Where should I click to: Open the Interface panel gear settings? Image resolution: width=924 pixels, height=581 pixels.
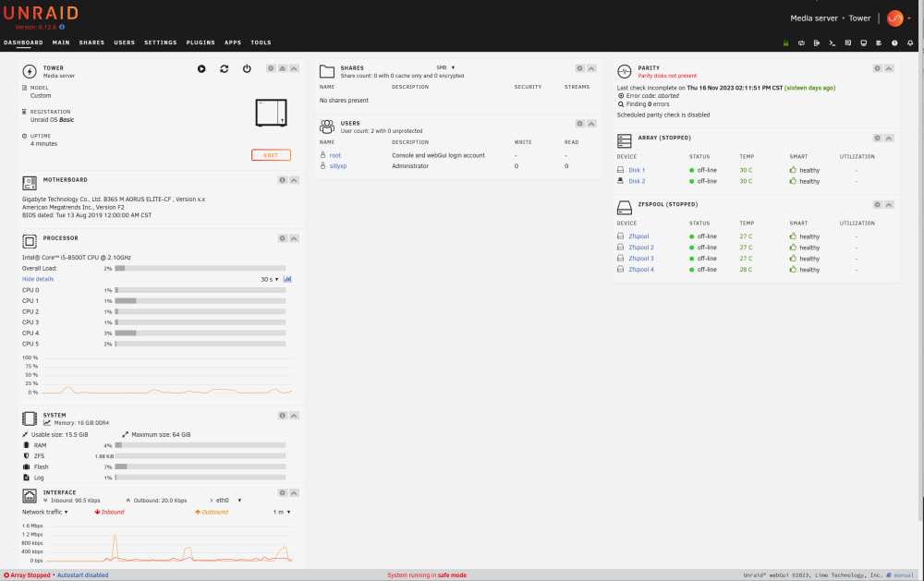coord(282,493)
